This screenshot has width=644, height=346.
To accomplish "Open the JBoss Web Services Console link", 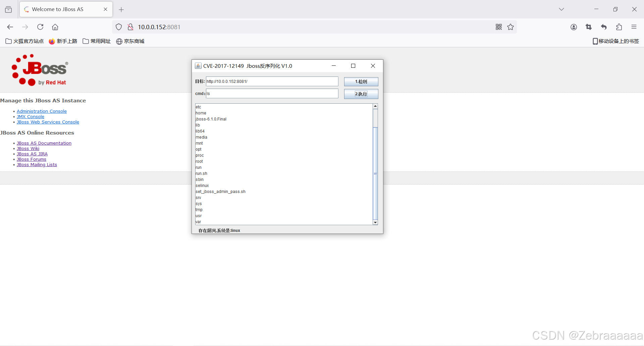I will click(48, 122).
